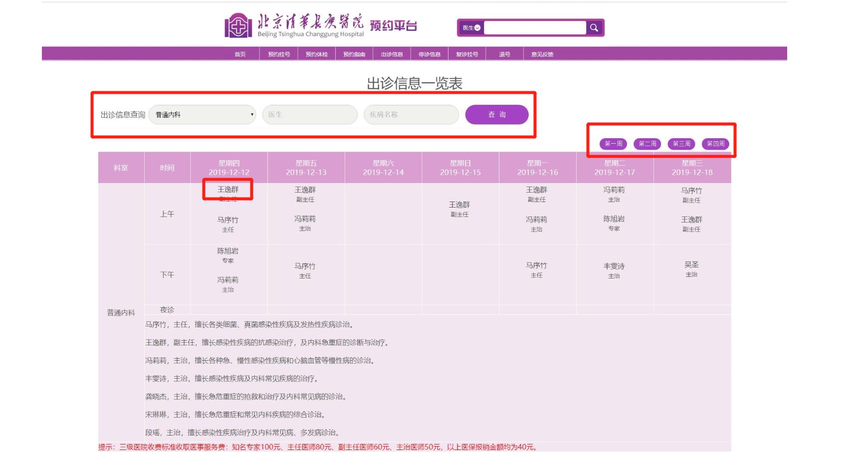The height and width of the screenshot is (452, 868).
Task: Focus the 医生 name input field
Action: tap(309, 115)
